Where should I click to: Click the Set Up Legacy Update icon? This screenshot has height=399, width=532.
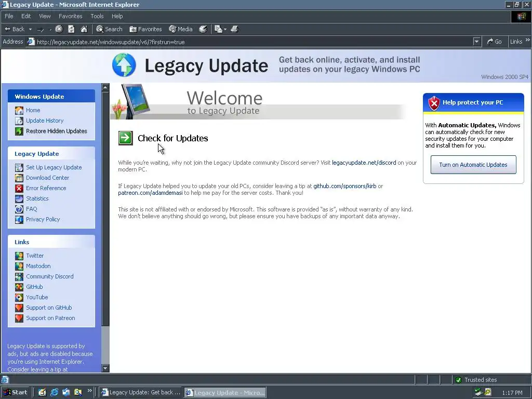coord(19,168)
